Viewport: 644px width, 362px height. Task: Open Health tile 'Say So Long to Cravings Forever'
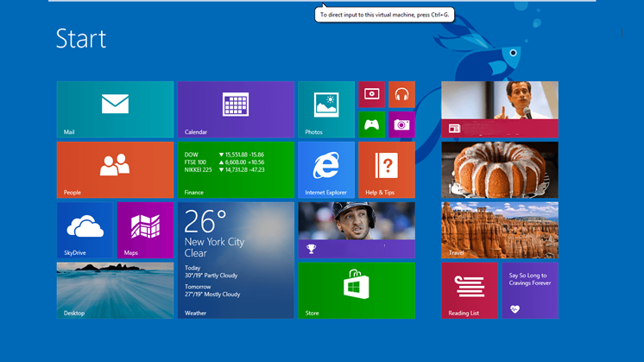coord(530,290)
